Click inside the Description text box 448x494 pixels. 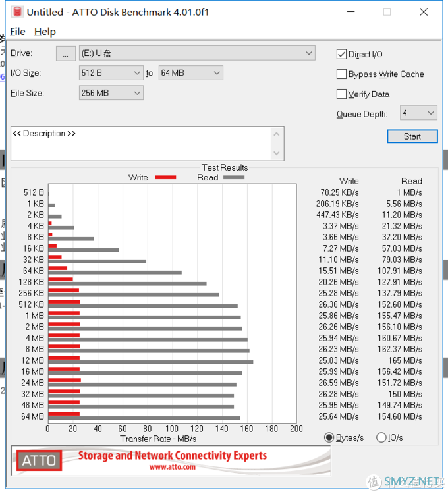[x=140, y=144]
